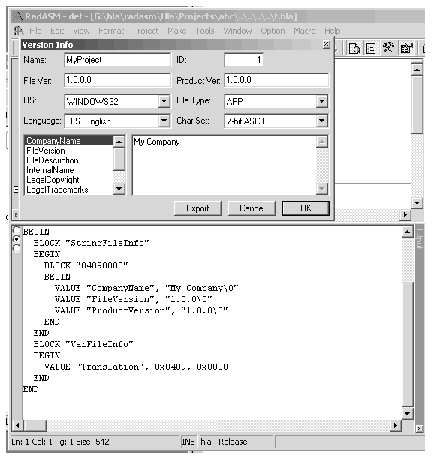Expand the Language dropdown
This screenshot has height=460, width=432.
(164, 121)
